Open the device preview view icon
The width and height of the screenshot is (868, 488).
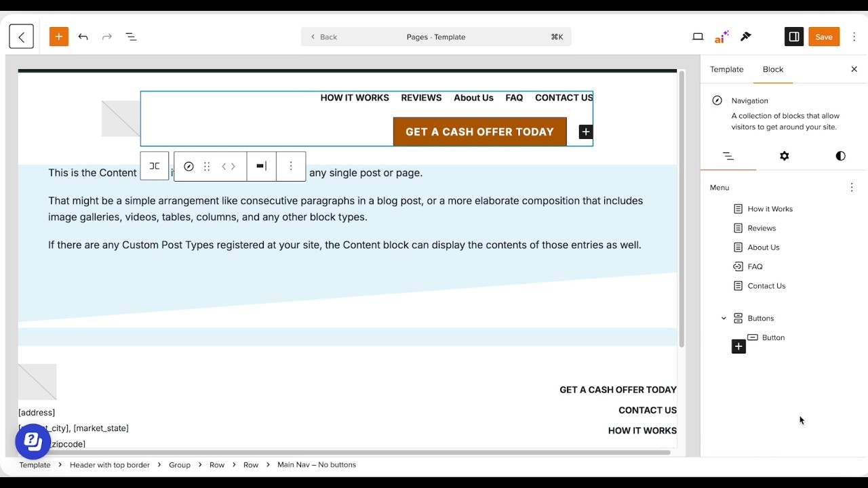click(x=698, y=37)
